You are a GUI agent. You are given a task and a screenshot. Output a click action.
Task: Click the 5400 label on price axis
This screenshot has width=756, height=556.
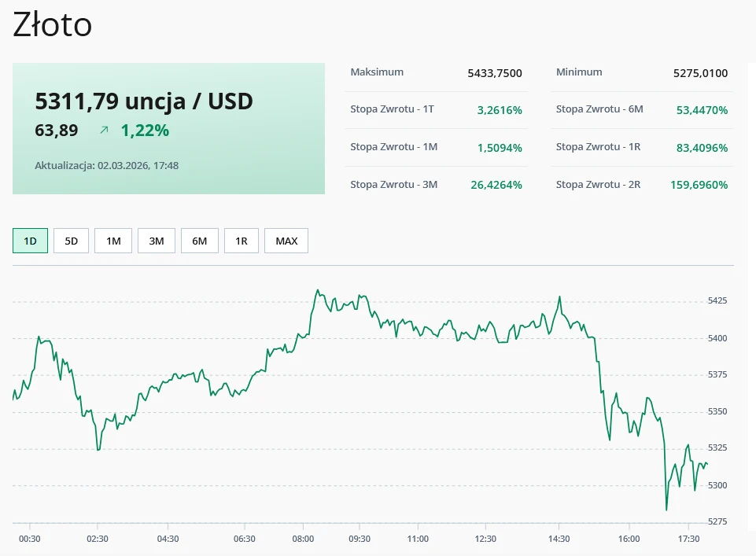(717, 338)
